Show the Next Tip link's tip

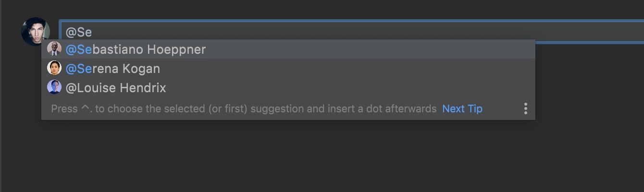point(462,108)
